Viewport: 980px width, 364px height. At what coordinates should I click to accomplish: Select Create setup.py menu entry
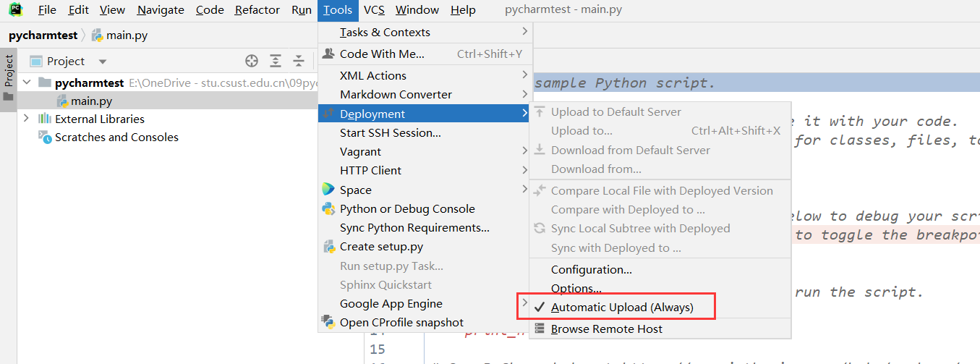(x=381, y=247)
